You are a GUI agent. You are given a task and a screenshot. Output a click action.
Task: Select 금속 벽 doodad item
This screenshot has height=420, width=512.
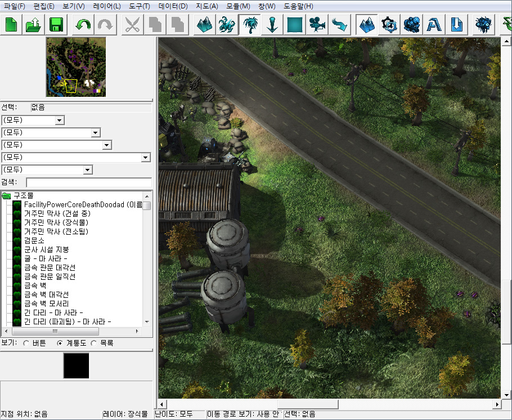[35, 285]
